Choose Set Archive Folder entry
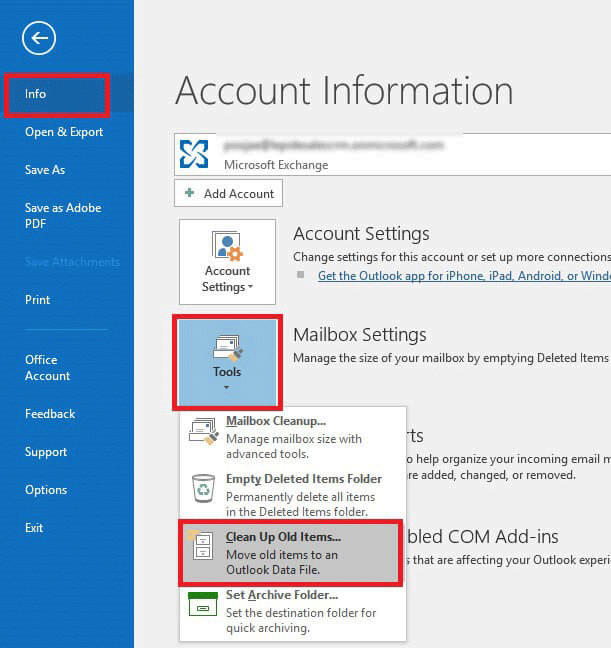Screen dimensions: 611x648 coord(293,611)
